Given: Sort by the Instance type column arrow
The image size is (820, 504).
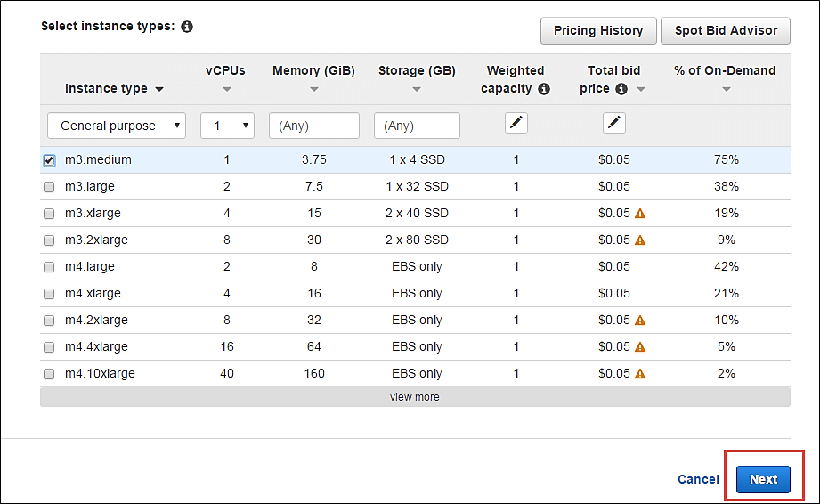Looking at the screenshot, I should (x=159, y=89).
